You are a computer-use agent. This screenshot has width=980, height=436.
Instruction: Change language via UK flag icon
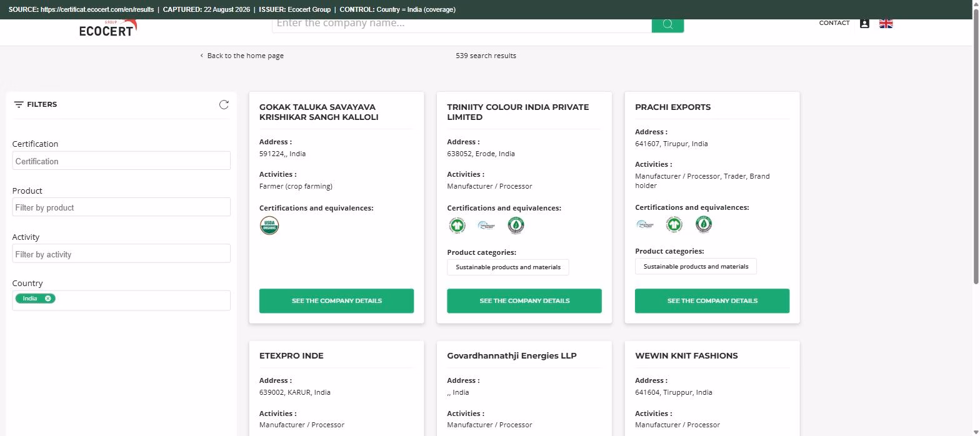pos(886,24)
